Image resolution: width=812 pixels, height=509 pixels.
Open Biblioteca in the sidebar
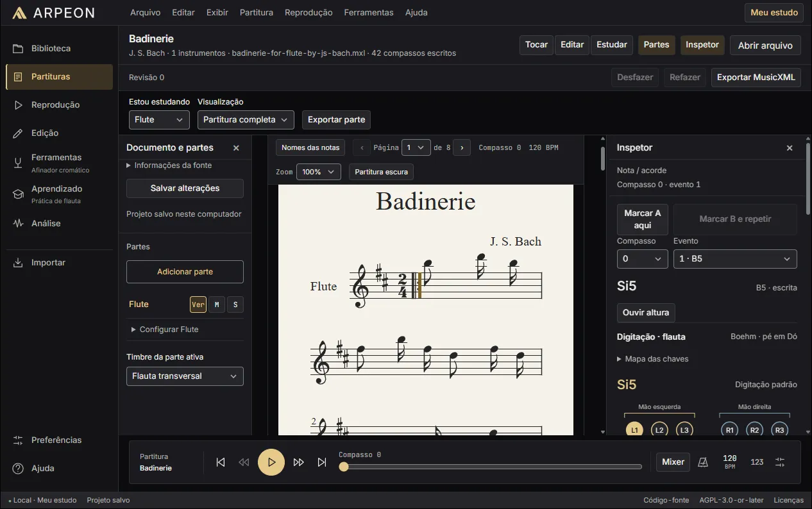pyautogui.click(x=59, y=49)
